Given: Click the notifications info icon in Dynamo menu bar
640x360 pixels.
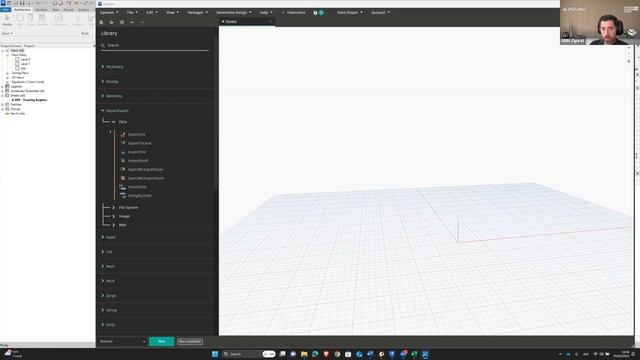Looking at the screenshot, I should (x=315, y=13).
